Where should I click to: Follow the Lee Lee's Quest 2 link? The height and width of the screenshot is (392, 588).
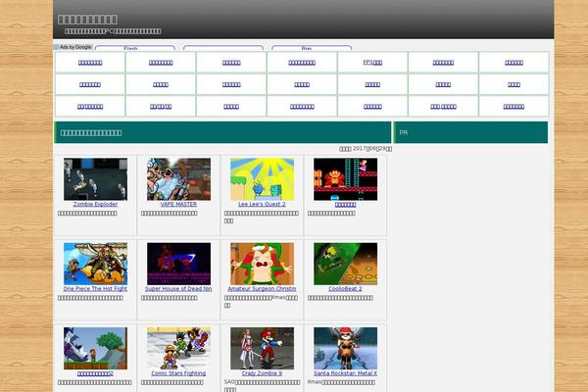point(262,204)
